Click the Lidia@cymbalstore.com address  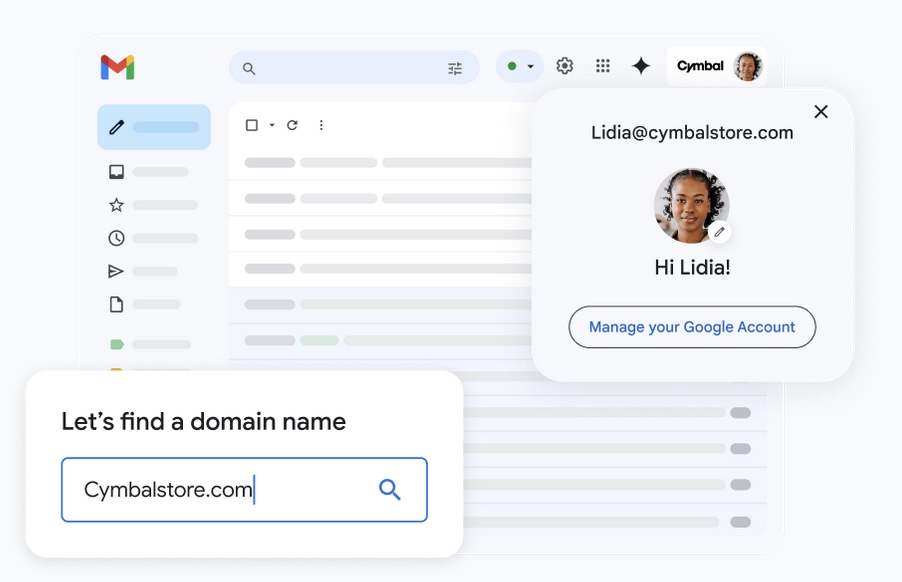click(692, 133)
